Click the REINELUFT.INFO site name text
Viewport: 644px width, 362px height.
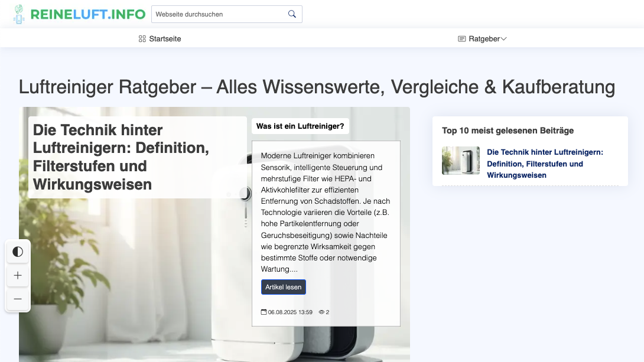(x=87, y=14)
